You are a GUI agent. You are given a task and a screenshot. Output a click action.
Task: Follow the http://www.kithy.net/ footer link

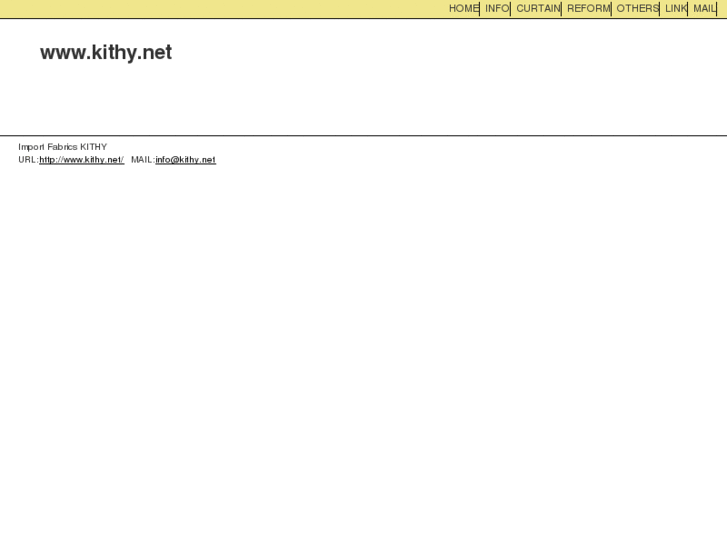[x=82, y=160]
